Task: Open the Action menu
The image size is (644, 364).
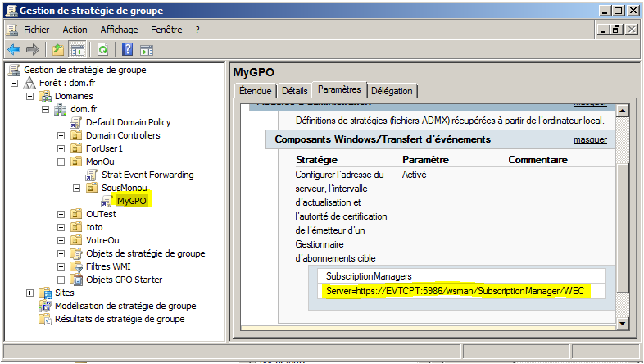Action: tap(75, 30)
